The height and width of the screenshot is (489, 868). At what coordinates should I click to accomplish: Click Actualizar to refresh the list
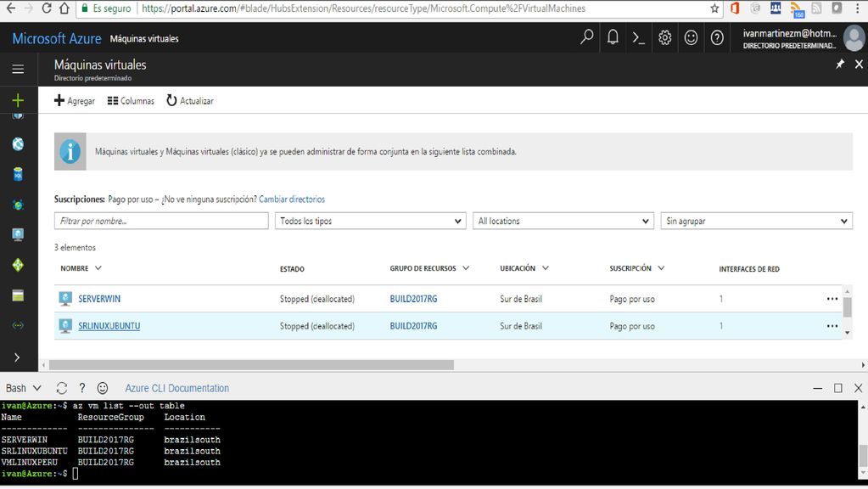click(x=190, y=101)
